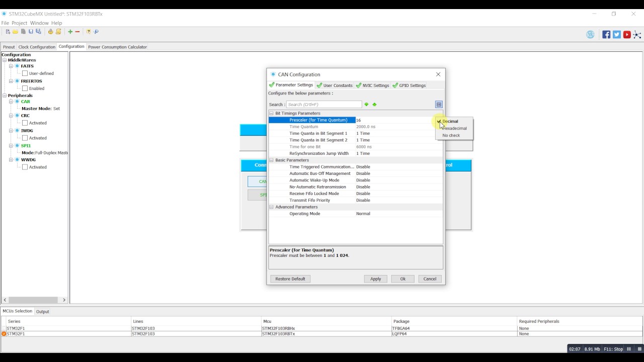This screenshot has height=362, width=644.
Task: Switch to the Pinout tab
Action: pyautogui.click(x=9, y=47)
